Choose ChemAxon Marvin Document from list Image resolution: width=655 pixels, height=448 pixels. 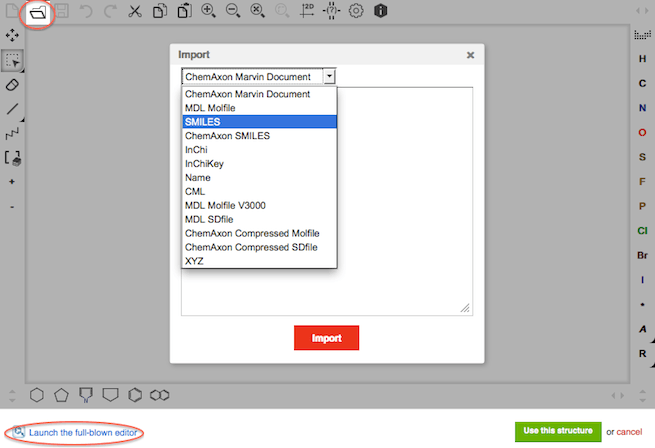259,94
